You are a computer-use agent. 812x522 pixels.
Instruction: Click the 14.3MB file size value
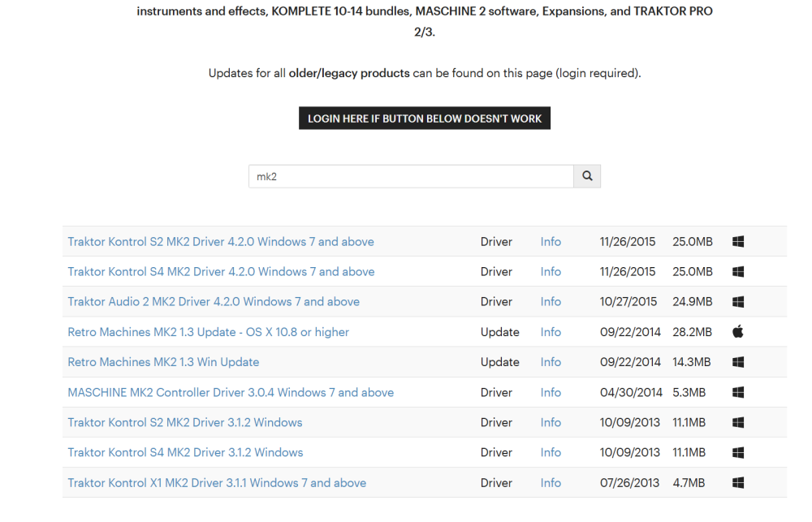point(691,362)
